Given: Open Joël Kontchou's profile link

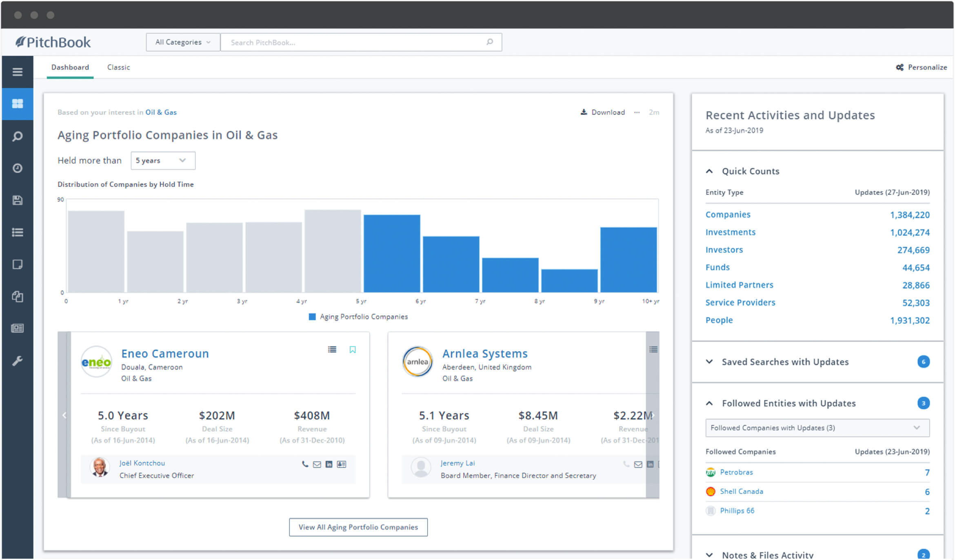Looking at the screenshot, I should (x=142, y=463).
